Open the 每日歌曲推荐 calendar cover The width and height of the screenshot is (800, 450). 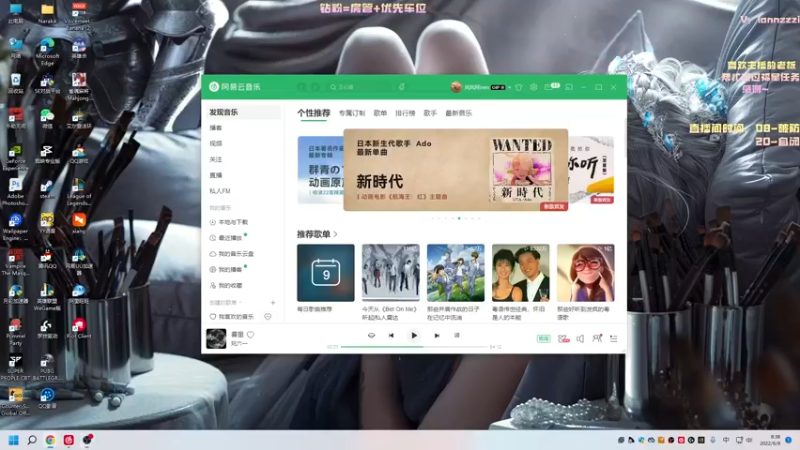click(x=326, y=273)
